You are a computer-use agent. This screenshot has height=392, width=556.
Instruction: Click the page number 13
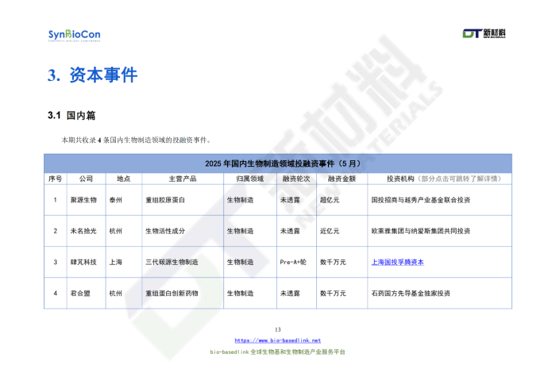click(277, 329)
